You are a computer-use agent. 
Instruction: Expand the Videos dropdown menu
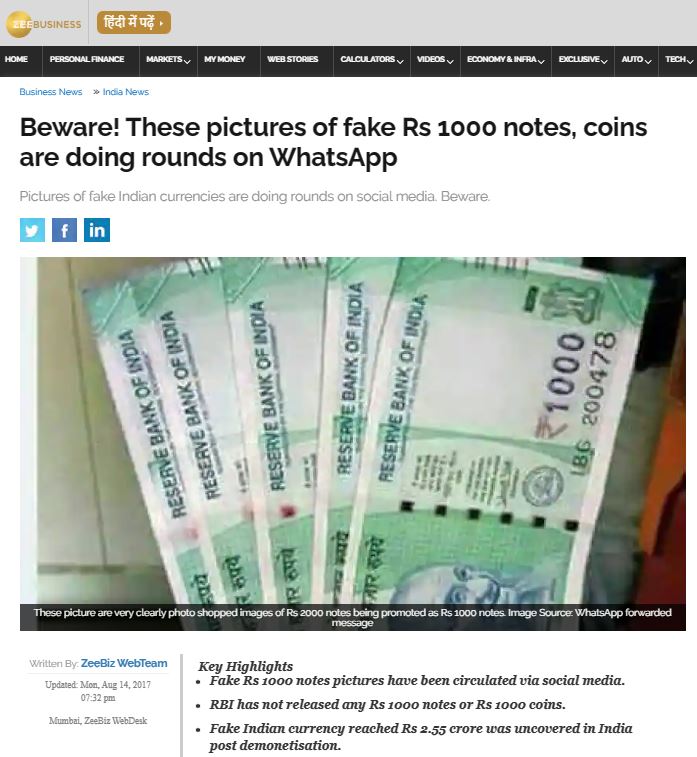pos(435,59)
